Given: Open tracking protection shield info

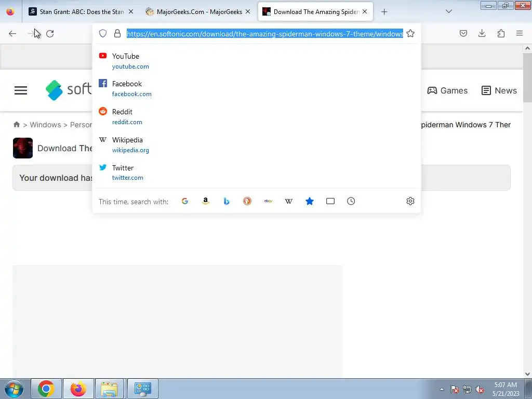Looking at the screenshot, I should tap(103, 33).
